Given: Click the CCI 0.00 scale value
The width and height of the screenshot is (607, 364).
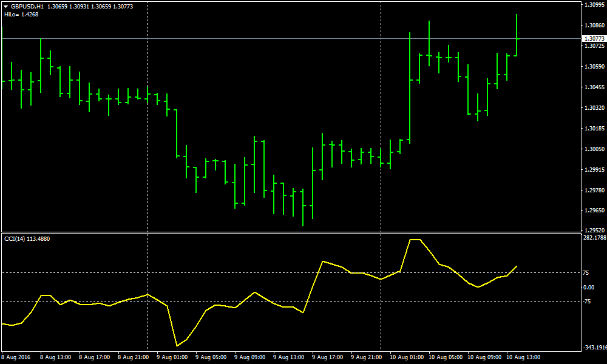Looking at the screenshot, I should coord(588,287).
